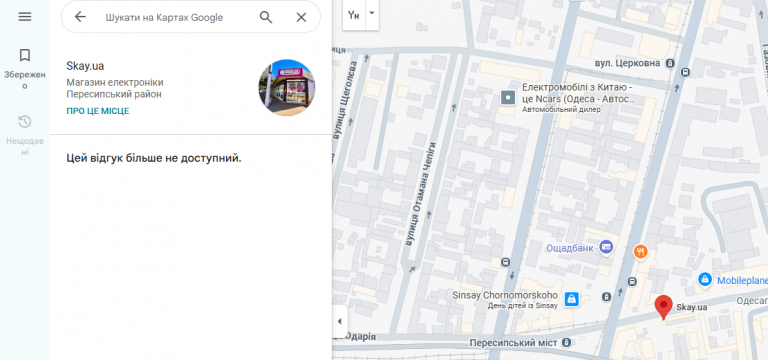Click Електромобілі з Китаю place label
The image size is (768, 360).
coord(579,93)
